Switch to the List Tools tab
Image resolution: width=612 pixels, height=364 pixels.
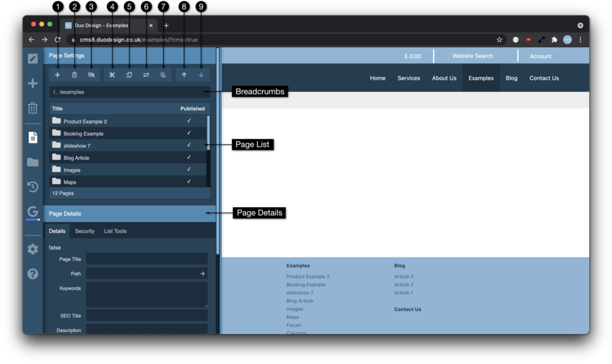tap(115, 231)
